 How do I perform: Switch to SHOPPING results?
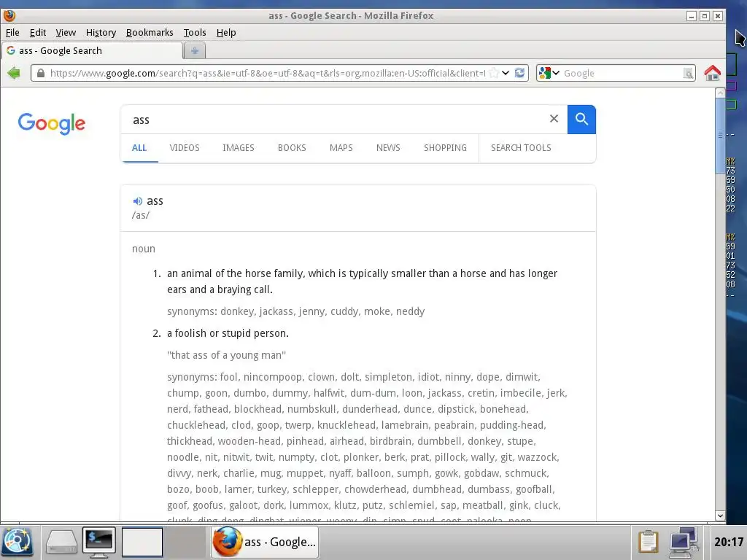[446, 147]
